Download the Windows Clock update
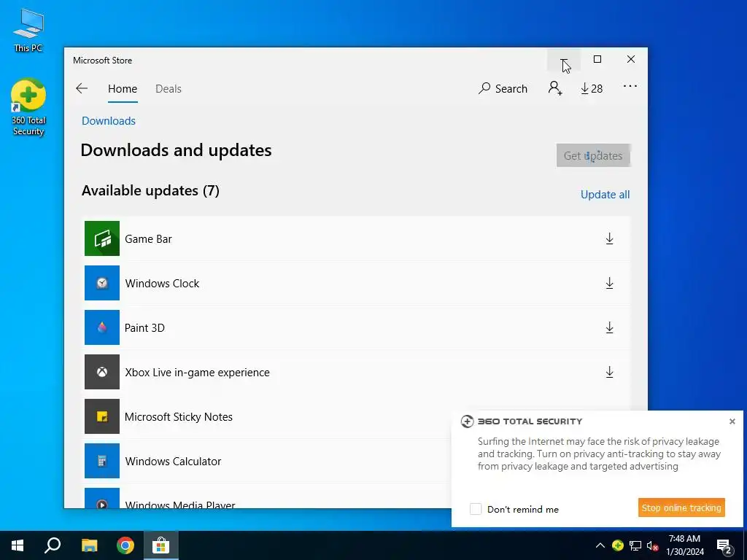This screenshot has height=560, width=747. [609, 284]
